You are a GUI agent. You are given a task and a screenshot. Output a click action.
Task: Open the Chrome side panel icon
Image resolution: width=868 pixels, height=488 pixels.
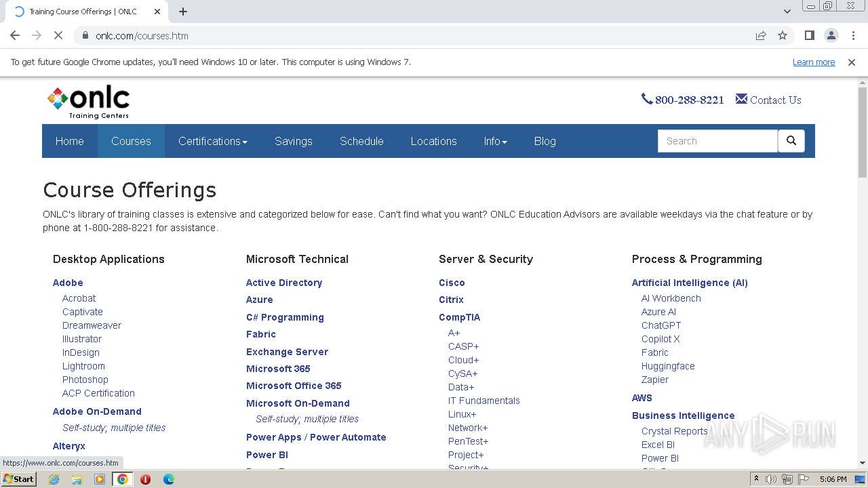[809, 35]
